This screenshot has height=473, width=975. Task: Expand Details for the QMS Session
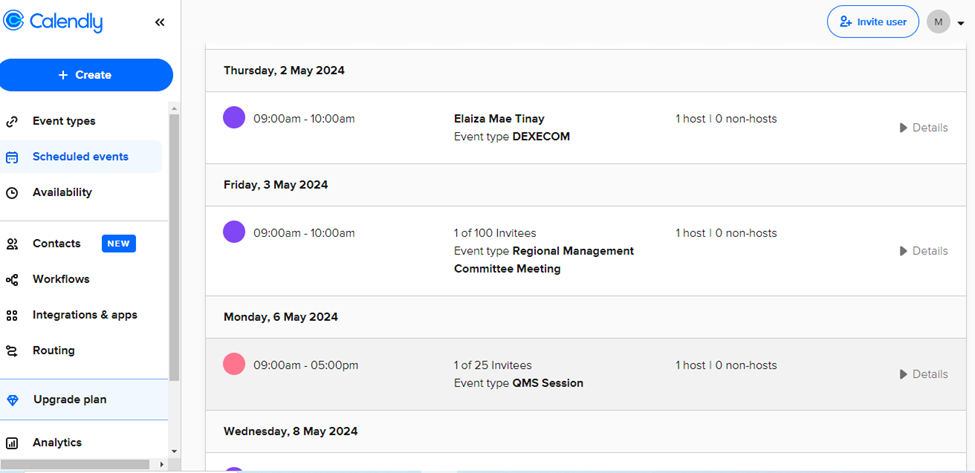923,374
